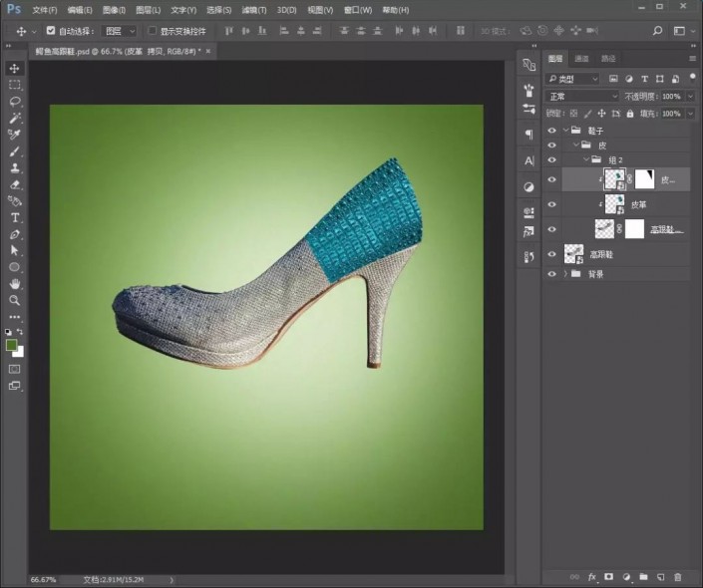The image size is (703, 588).
Task: Open the Paragraph panel icon
Action: 529,134
